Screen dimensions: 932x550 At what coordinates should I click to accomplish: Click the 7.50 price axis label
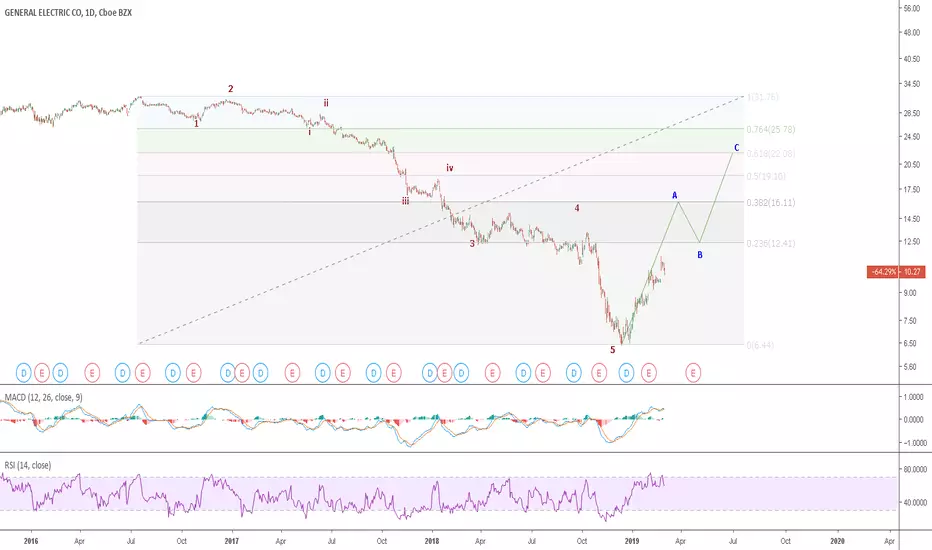click(911, 320)
